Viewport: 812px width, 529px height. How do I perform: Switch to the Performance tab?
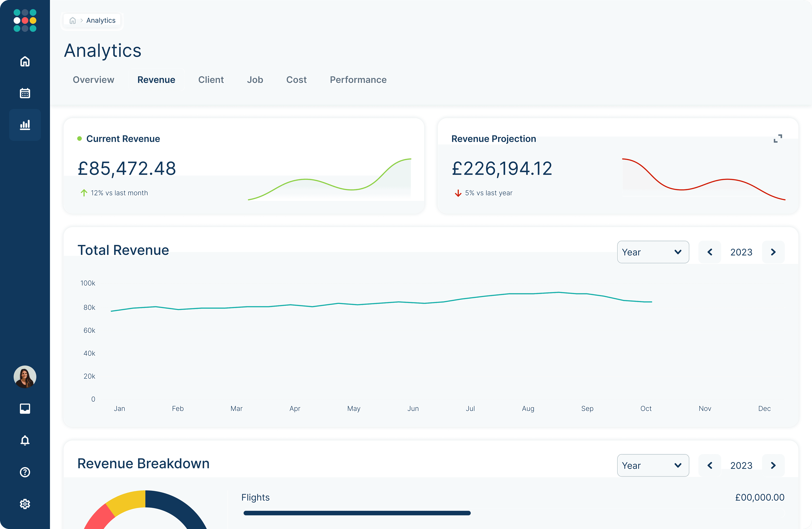(358, 79)
